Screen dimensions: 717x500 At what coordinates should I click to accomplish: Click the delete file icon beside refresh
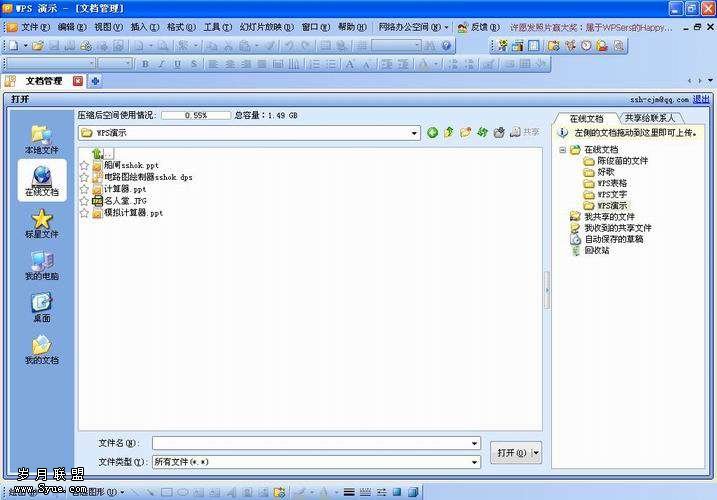[x=499, y=133]
